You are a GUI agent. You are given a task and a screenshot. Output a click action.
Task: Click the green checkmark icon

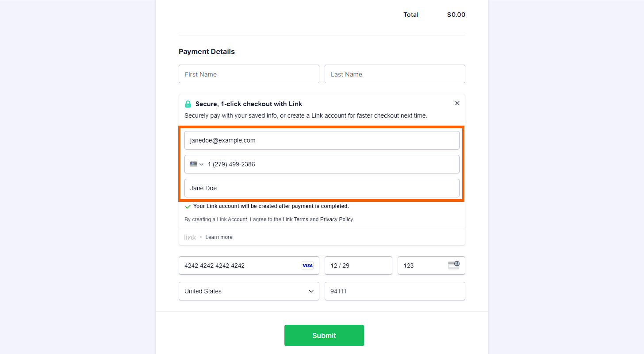[x=188, y=207]
